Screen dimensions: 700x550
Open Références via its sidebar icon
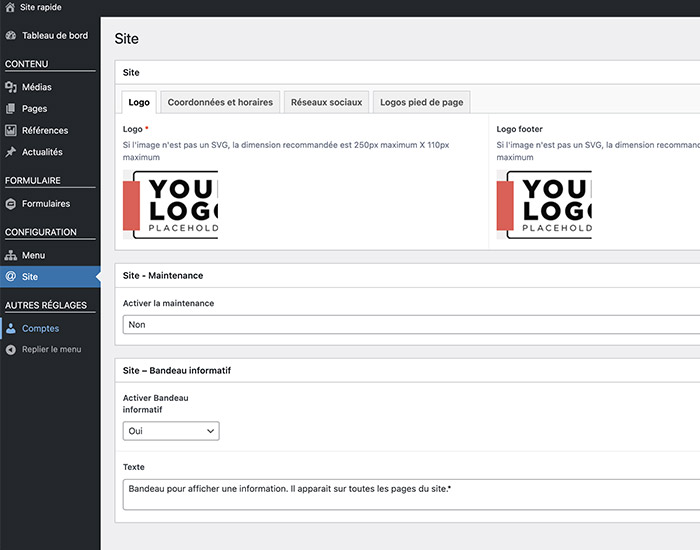11,130
